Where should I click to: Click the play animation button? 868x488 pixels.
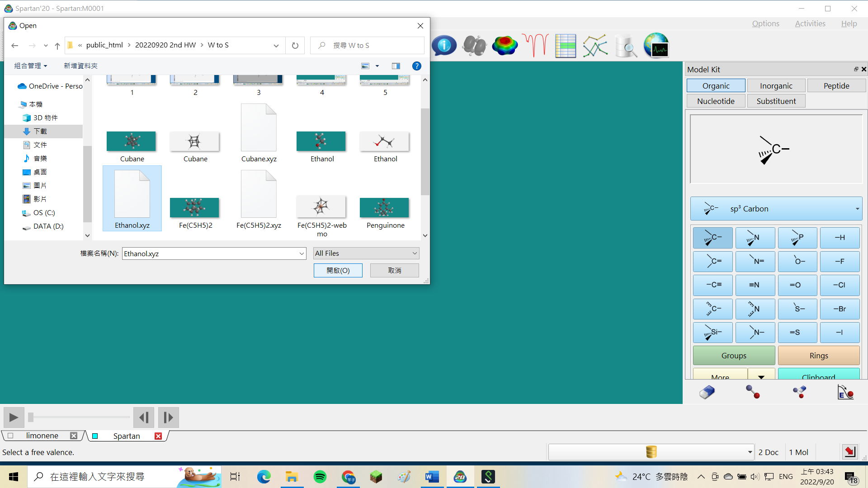(14, 417)
